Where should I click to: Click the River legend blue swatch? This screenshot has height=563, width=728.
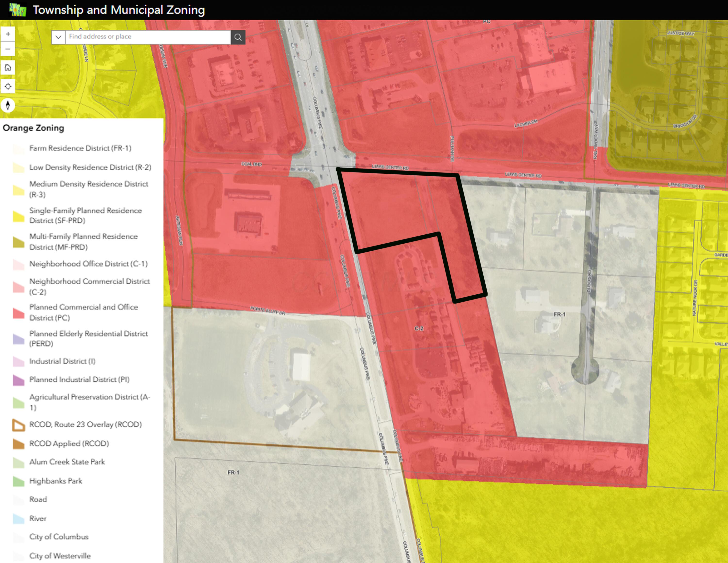pos(19,519)
